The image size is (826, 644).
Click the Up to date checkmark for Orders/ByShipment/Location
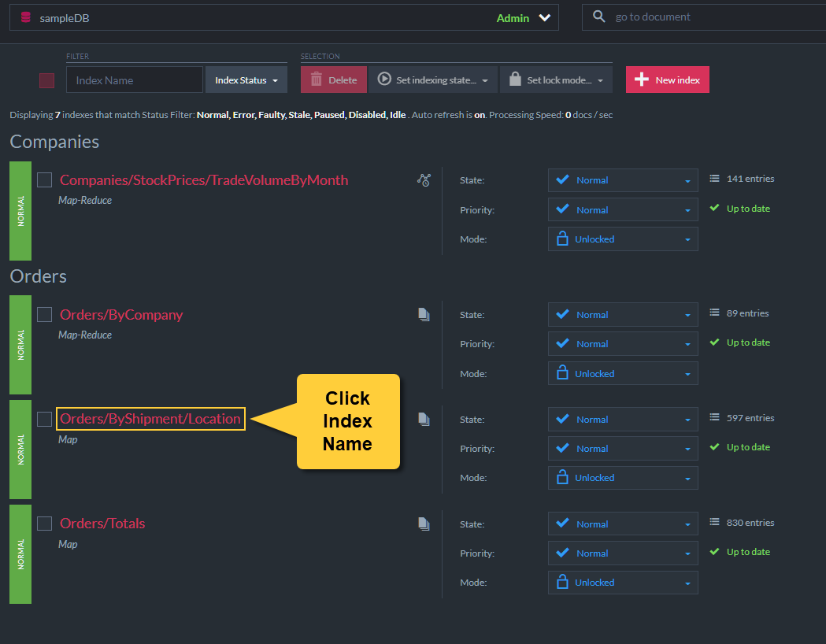point(714,448)
